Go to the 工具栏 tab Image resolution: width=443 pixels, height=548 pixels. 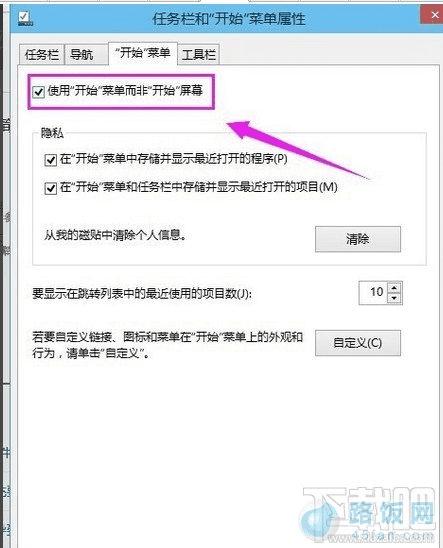(x=199, y=55)
